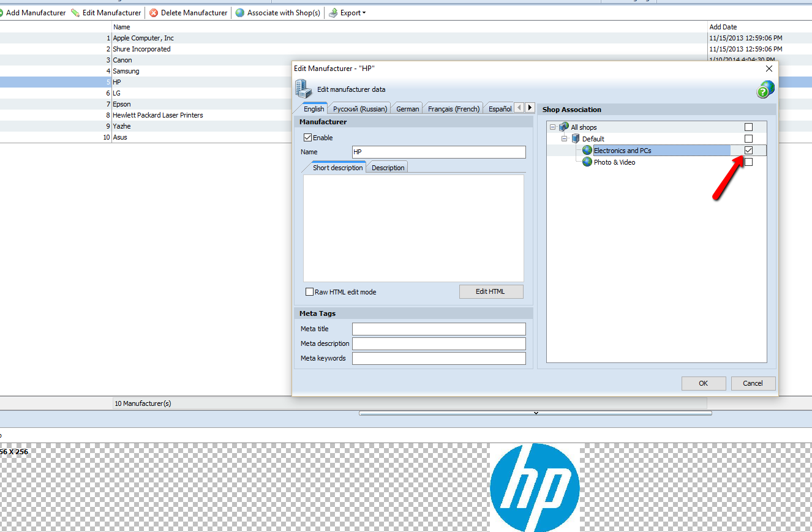The width and height of the screenshot is (812, 532).
Task: Click into the Meta title field
Action: point(439,329)
